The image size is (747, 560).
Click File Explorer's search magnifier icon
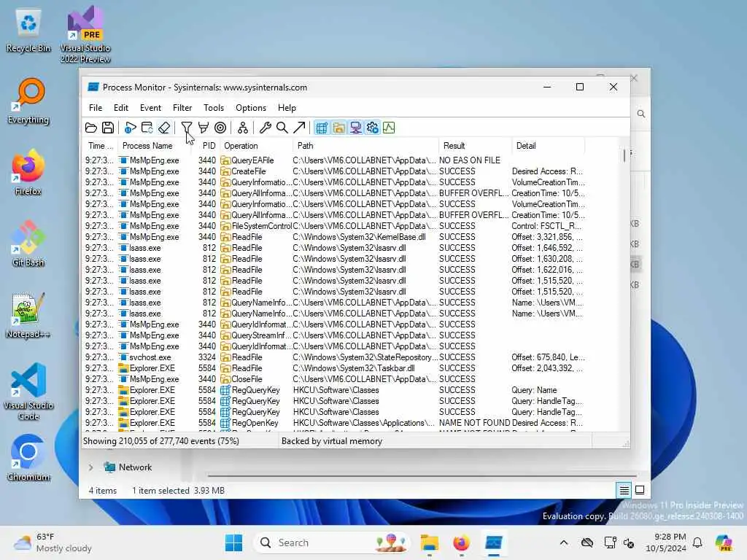tap(641, 114)
